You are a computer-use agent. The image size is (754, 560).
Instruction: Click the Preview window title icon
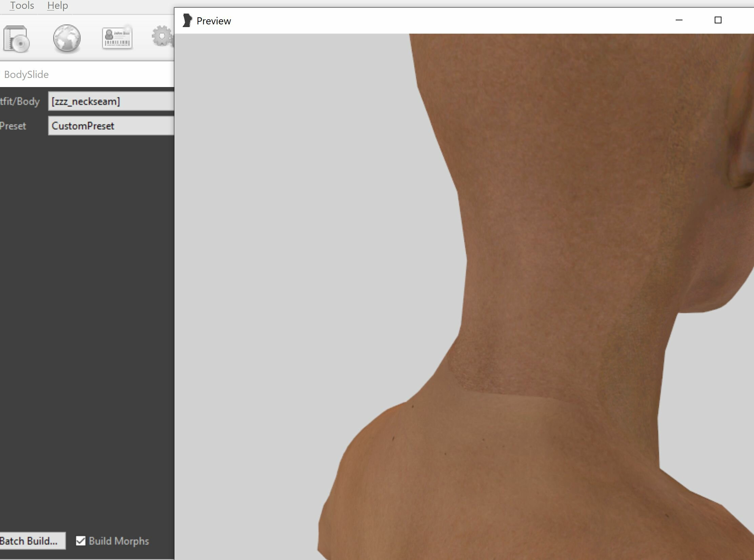[187, 21]
